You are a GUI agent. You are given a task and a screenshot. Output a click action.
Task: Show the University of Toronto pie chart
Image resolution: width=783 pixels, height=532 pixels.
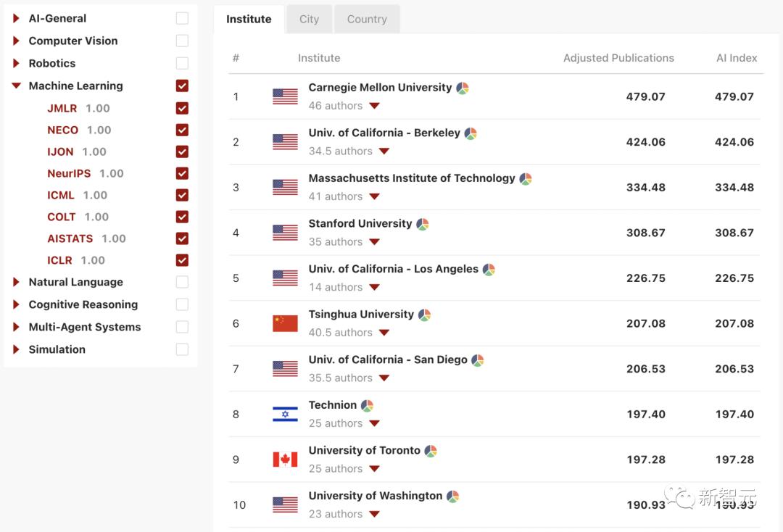[431, 452]
